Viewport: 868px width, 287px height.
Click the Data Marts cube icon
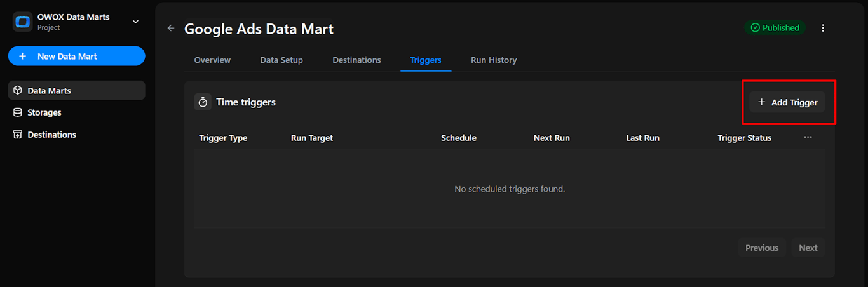[x=18, y=90]
